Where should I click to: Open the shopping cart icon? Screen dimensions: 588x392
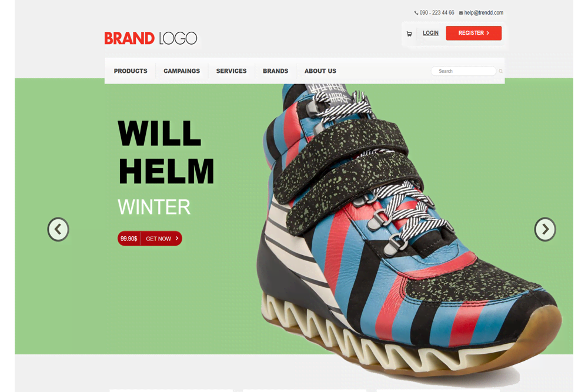pyautogui.click(x=409, y=33)
